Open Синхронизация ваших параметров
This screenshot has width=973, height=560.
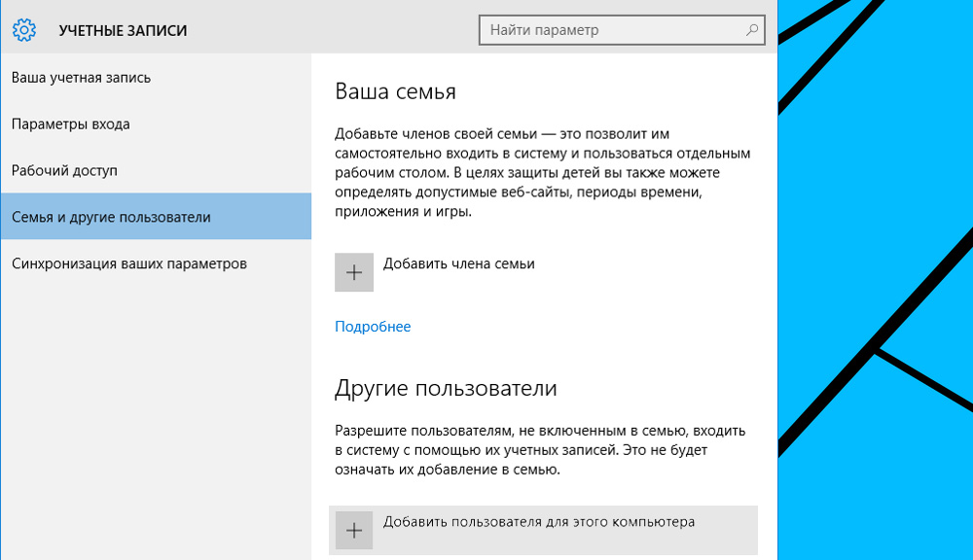[128, 263]
